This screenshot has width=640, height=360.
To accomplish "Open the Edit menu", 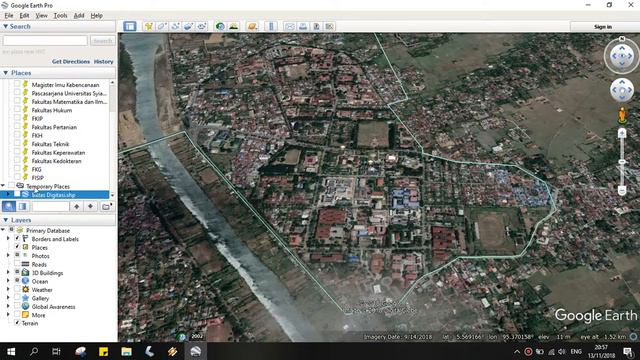I will 24,16.
